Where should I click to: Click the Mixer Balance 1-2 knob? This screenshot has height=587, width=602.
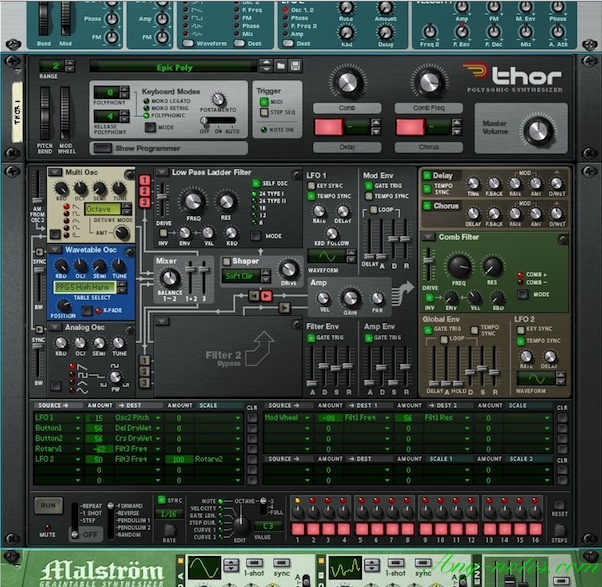click(x=170, y=279)
